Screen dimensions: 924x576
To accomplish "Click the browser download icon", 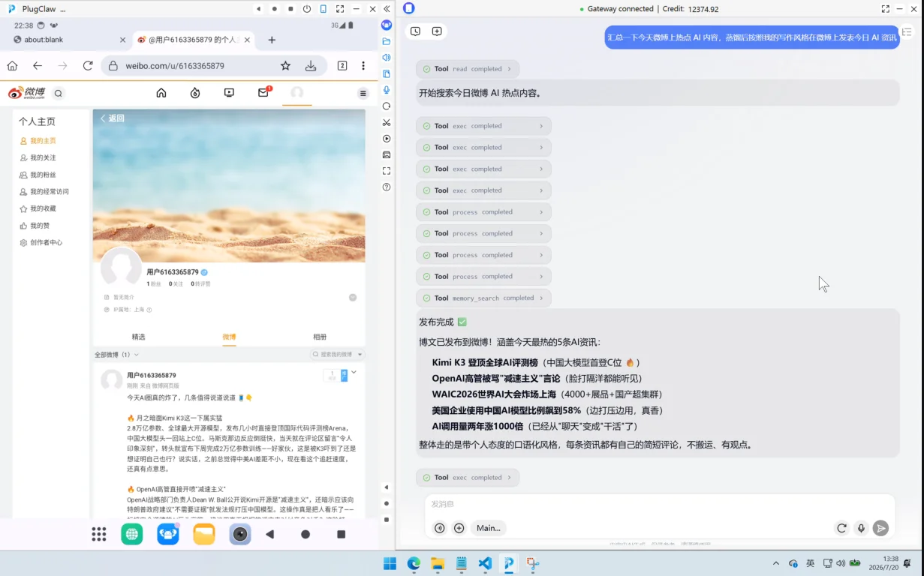I will tap(311, 66).
